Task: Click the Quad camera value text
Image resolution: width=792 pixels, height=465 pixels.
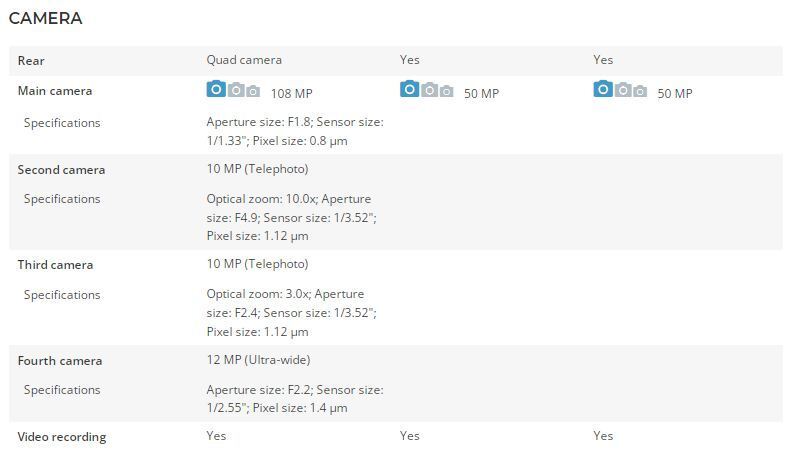Action: click(244, 60)
